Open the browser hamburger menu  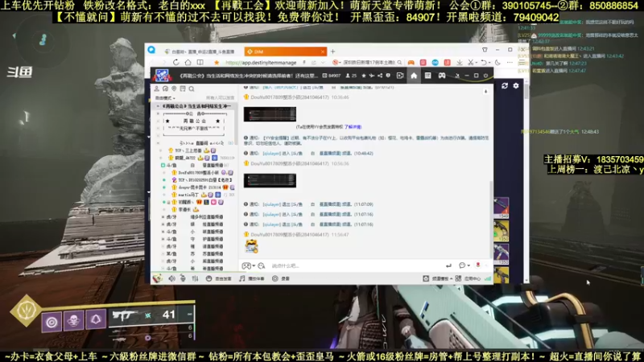[x=522, y=63]
